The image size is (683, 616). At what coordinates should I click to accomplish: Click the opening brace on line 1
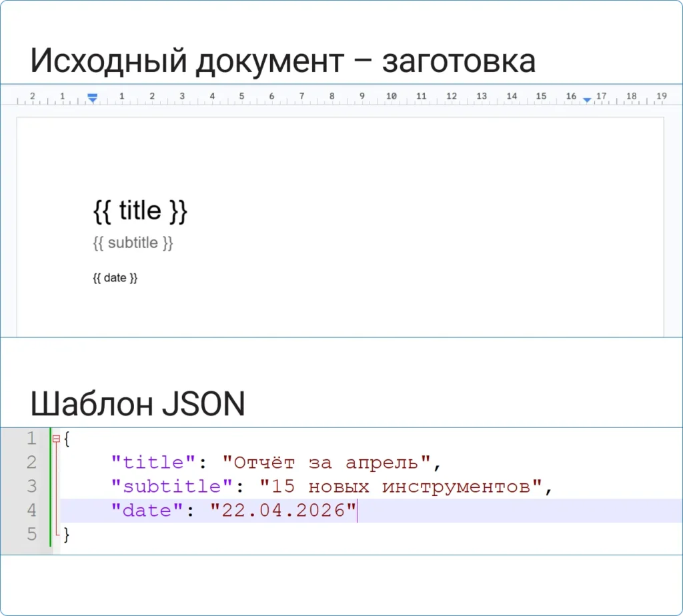[x=67, y=439]
